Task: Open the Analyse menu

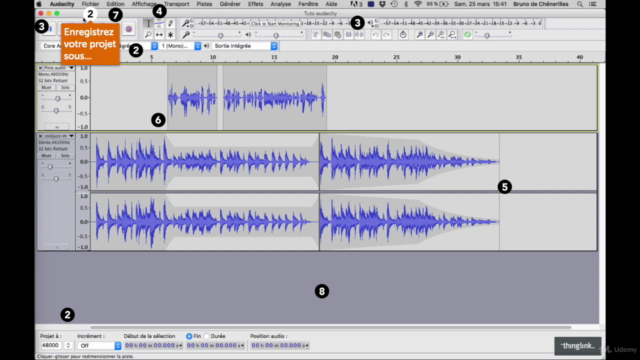Action: 281,4
